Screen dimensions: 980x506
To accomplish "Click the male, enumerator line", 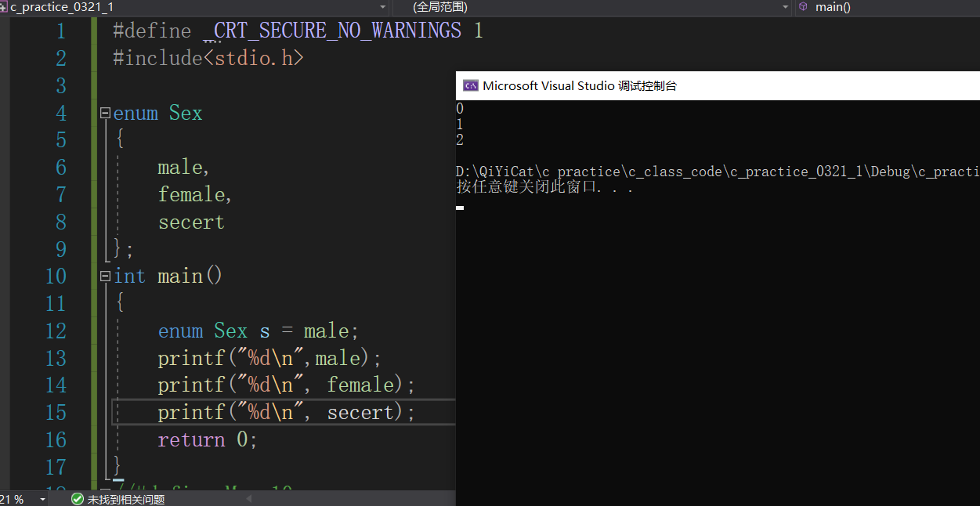I will [184, 168].
